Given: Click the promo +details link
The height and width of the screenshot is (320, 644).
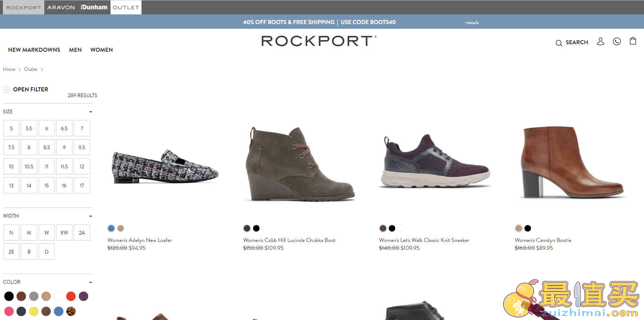Looking at the screenshot, I should [x=472, y=23].
